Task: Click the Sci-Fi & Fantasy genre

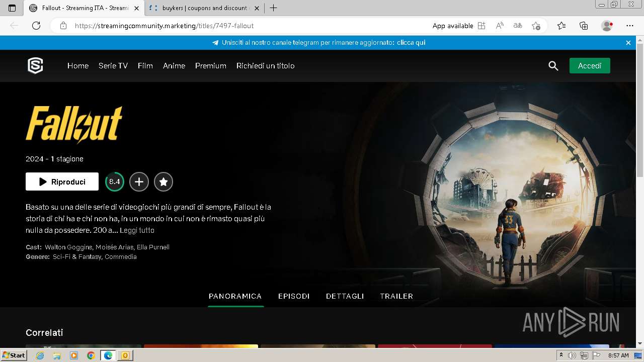Action: [77, 257]
